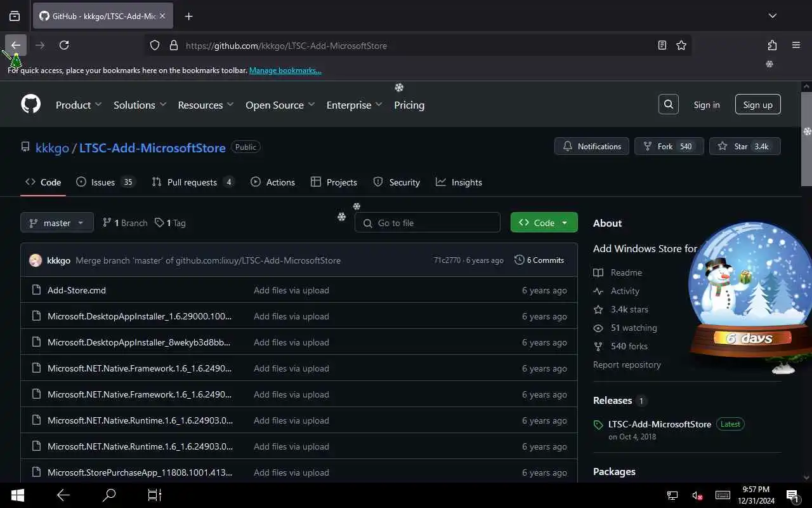Expand the Product navigation menu

coord(79,105)
